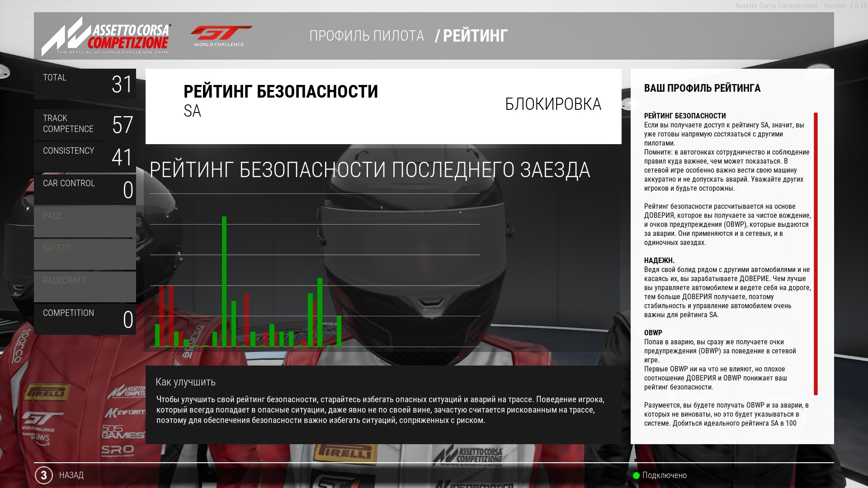Click the circled 3 back icon
Viewport: 868px width, 488px height.
[x=44, y=475]
